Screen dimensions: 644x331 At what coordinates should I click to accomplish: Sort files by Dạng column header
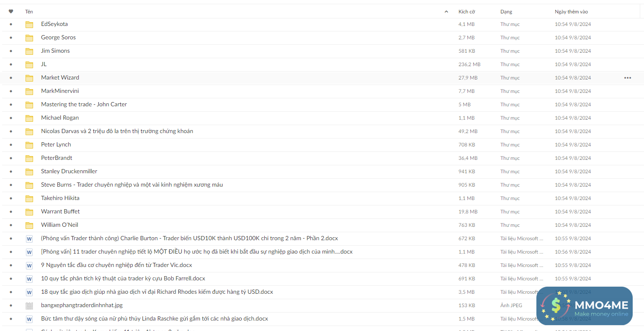pyautogui.click(x=506, y=12)
